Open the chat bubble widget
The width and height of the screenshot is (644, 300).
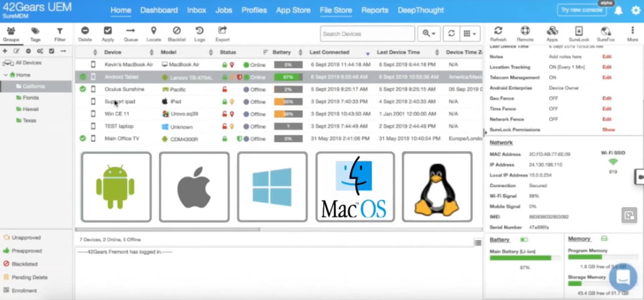pyautogui.click(x=623, y=277)
